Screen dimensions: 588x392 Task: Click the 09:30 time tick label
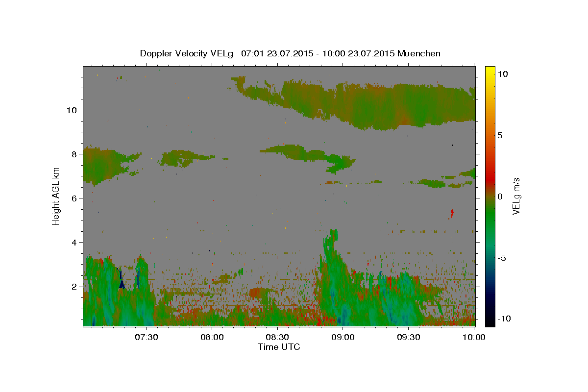pyautogui.click(x=409, y=337)
